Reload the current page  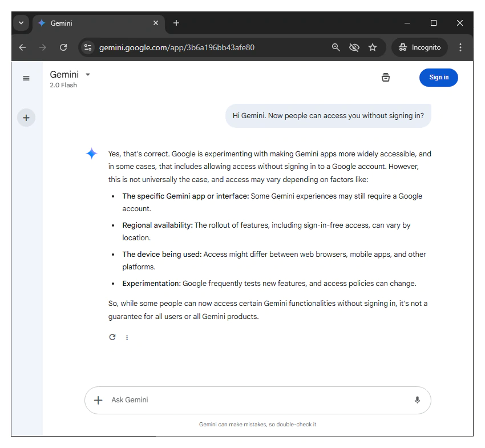click(x=63, y=47)
